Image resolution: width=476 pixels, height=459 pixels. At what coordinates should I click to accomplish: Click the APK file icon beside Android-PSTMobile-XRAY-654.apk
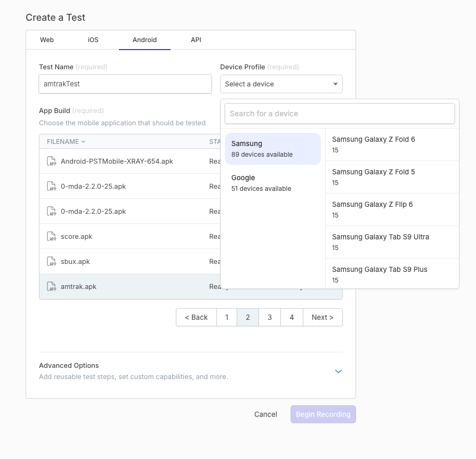click(51, 162)
